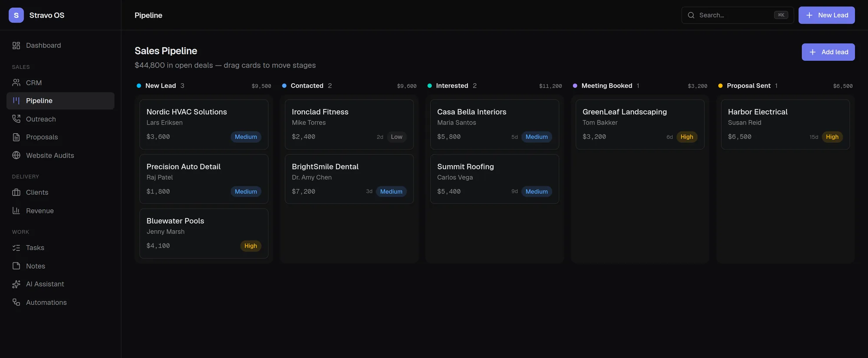Screen dimensions: 868x358
Task: Open the Notes page
Action: [x=60, y=266]
